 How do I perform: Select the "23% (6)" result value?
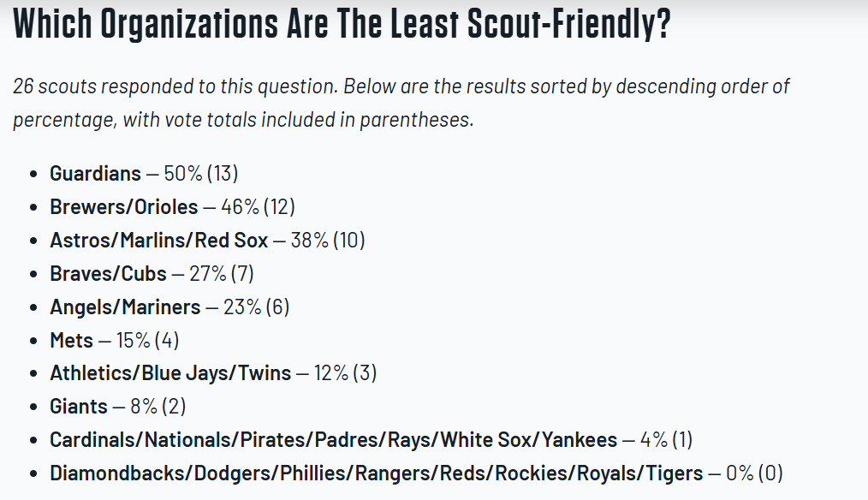[256, 307]
